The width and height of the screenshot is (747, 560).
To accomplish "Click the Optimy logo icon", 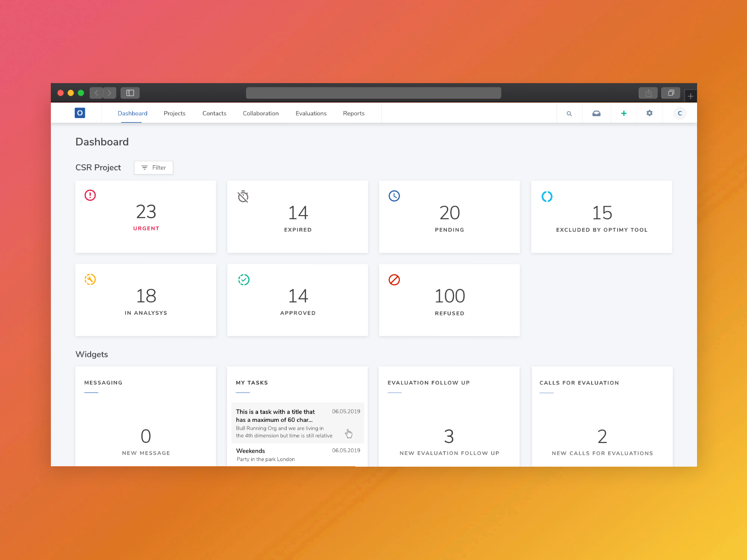I will [x=80, y=113].
